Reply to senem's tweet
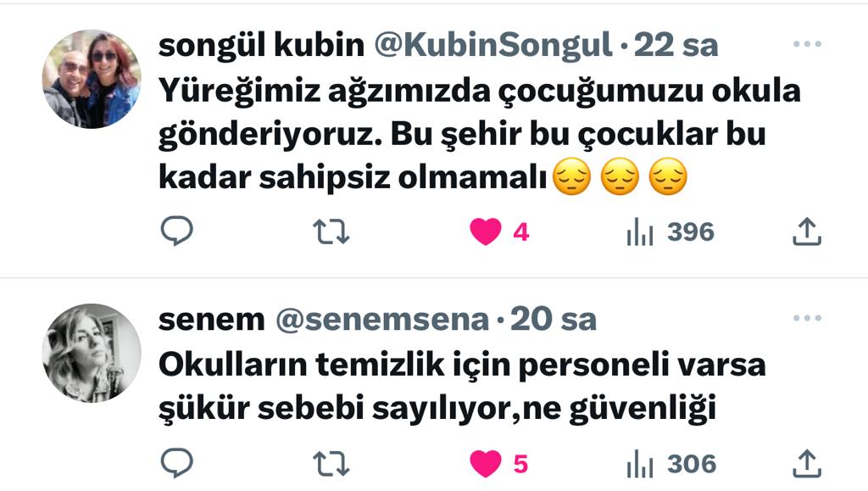The image size is (868, 491). tap(176, 463)
